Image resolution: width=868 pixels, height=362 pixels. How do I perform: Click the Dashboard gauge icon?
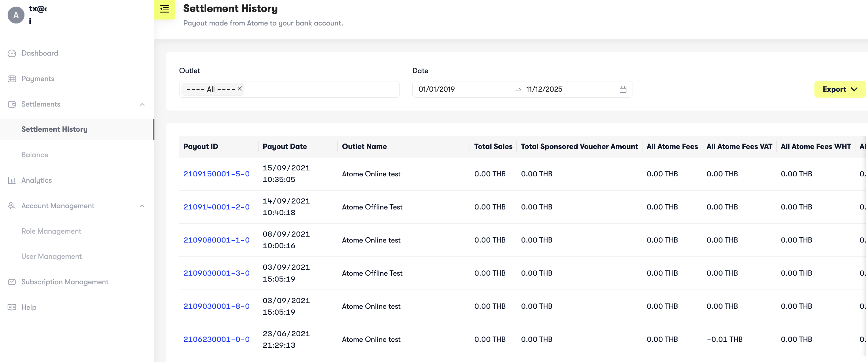(x=12, y=53)
